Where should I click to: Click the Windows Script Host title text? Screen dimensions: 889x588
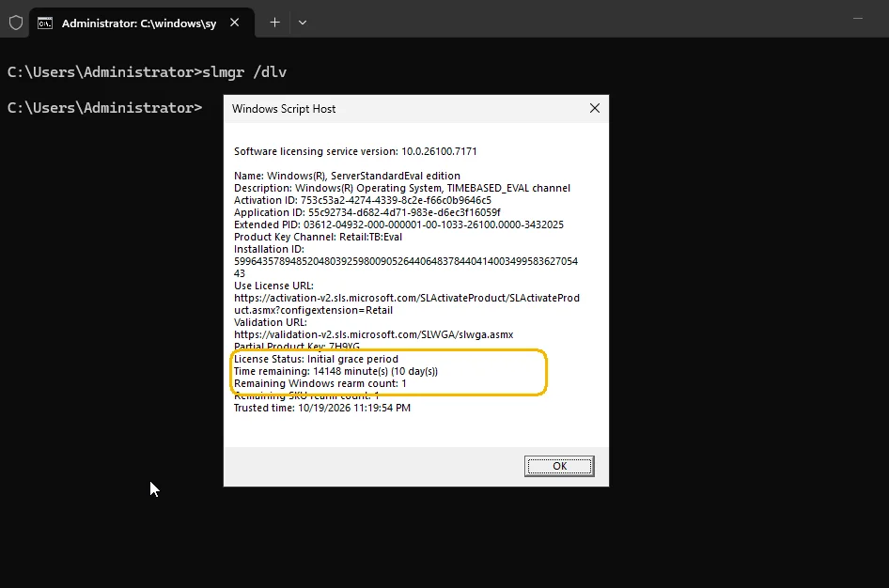(284, 109)
